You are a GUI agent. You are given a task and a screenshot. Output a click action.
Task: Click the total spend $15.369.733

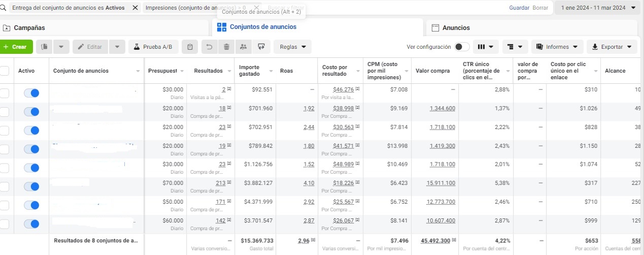[257, 241]
